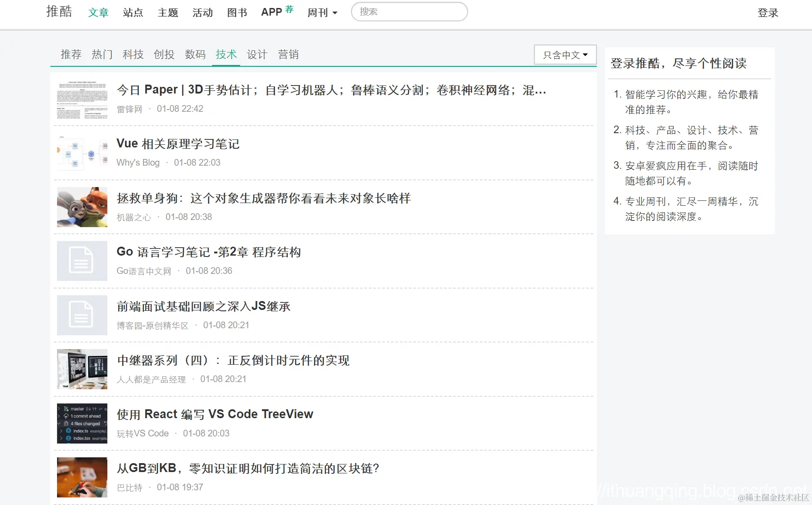Focus the 搜索 search field
Image resolution: width=812 pixels, height=505 pixels.
point(409,12)
